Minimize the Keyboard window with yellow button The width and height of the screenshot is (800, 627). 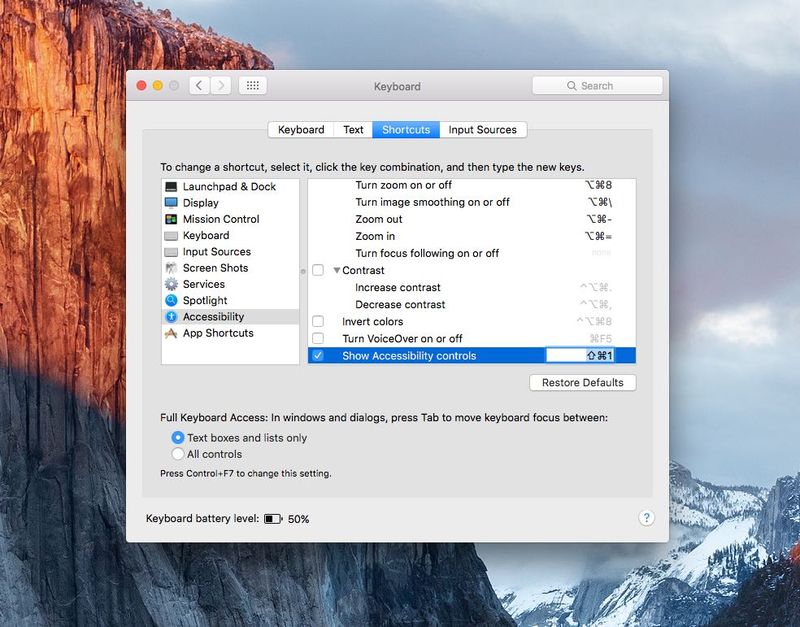[158, 86]
